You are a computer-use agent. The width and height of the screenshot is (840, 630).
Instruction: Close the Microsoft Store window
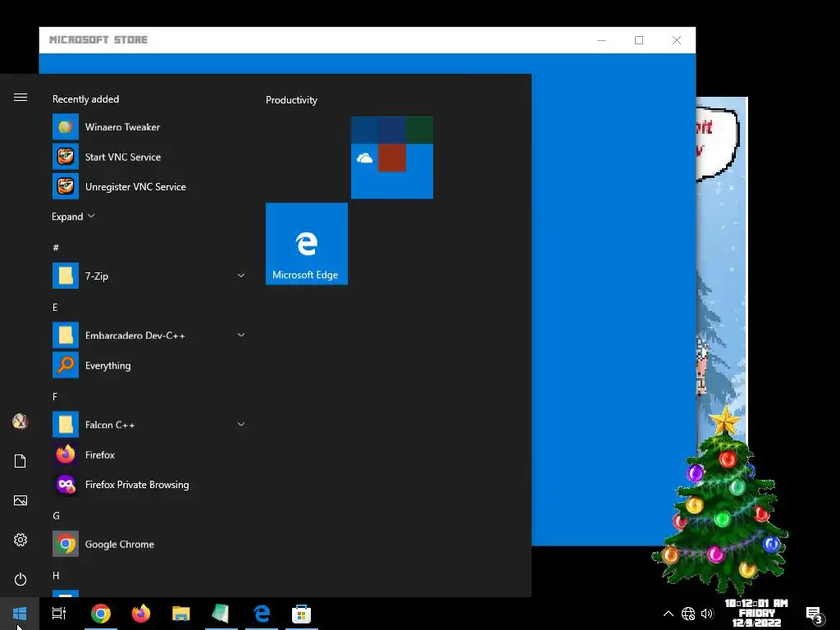pyautogui.click(x=677, y=40)
